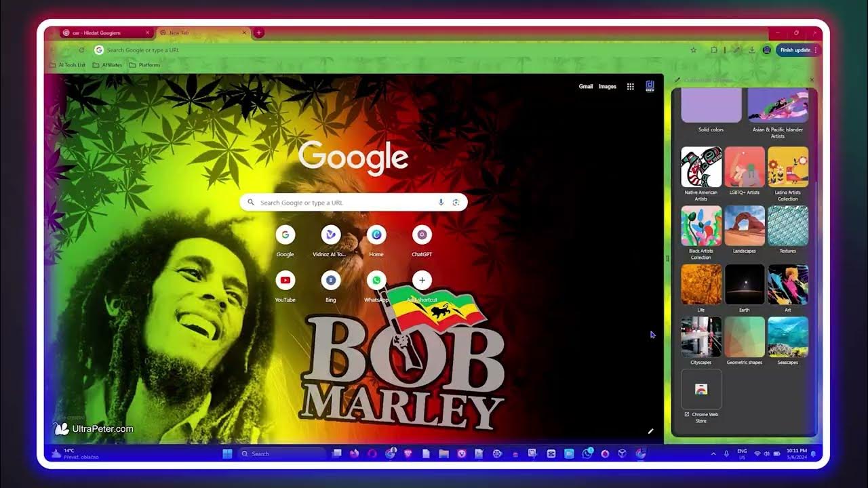Screen dimensions: 868x488
Task: Open the Google apps grid
Action: point(630,86)
